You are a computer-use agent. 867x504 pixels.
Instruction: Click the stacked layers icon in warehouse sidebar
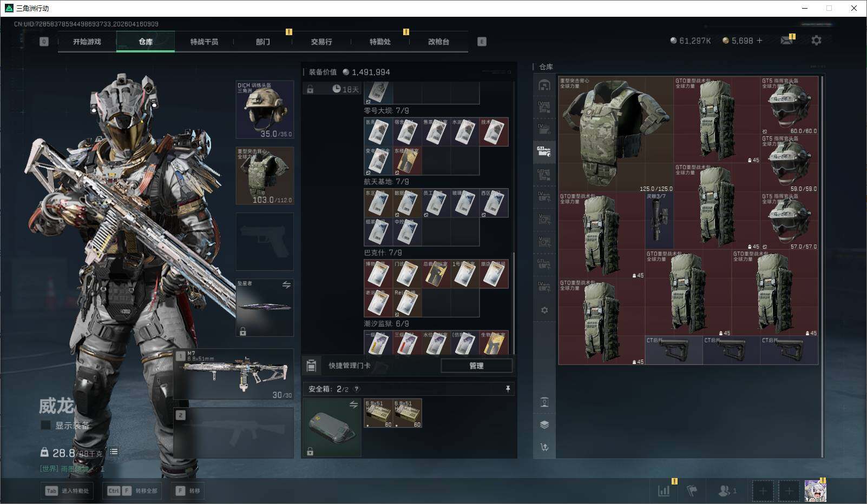(x=544, y=425)
